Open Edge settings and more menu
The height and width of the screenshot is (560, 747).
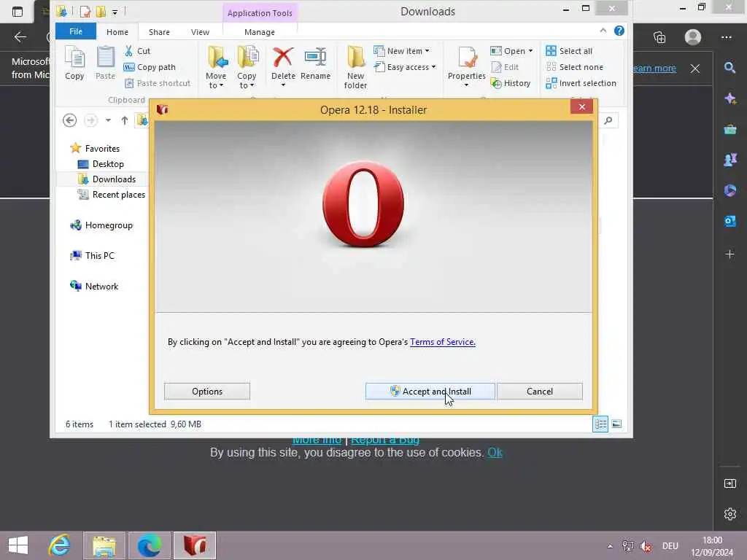(726, 37)
